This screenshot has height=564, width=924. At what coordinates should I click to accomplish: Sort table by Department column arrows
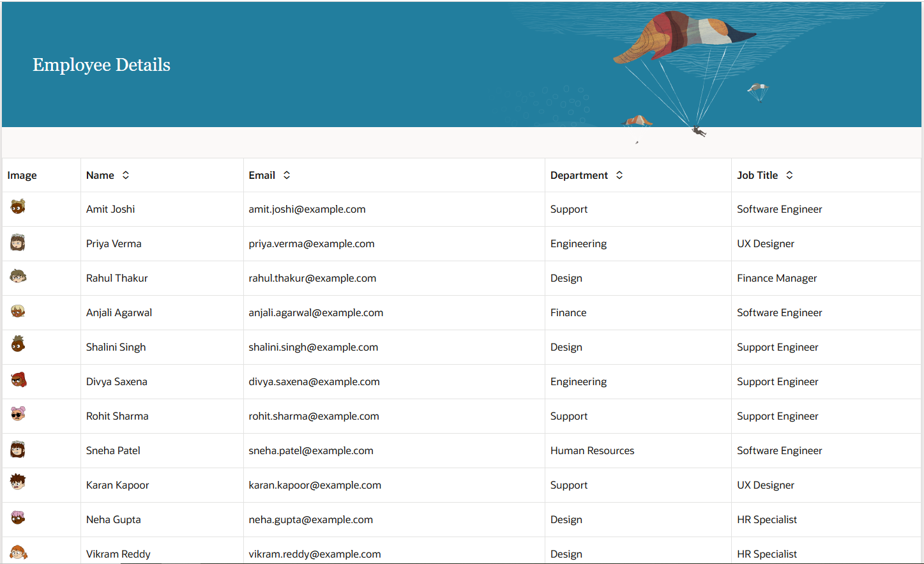(619, 175)
